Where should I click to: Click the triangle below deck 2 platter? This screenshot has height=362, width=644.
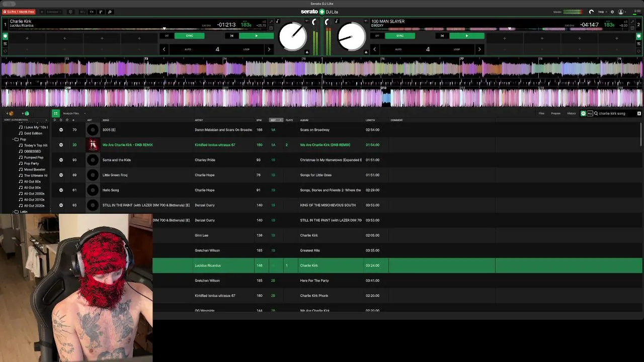click(x=366, y=52)
